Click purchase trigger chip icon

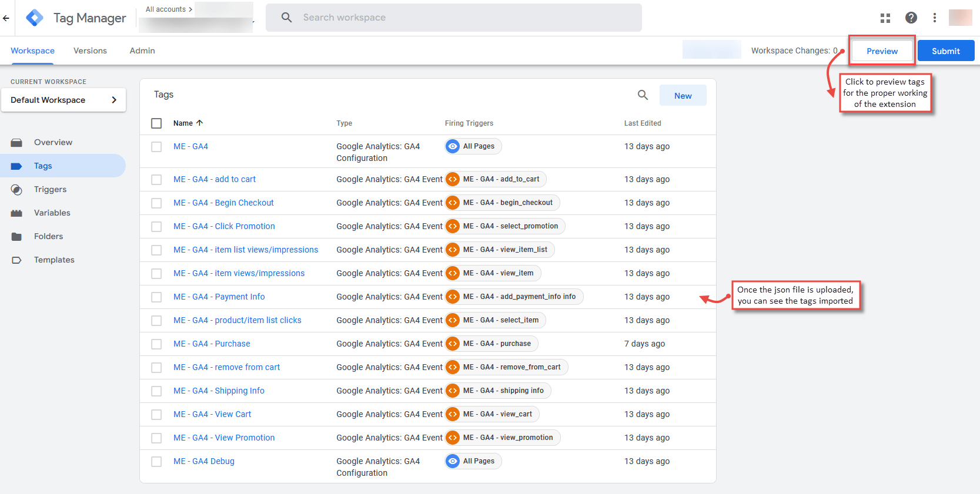coord(453,344)
